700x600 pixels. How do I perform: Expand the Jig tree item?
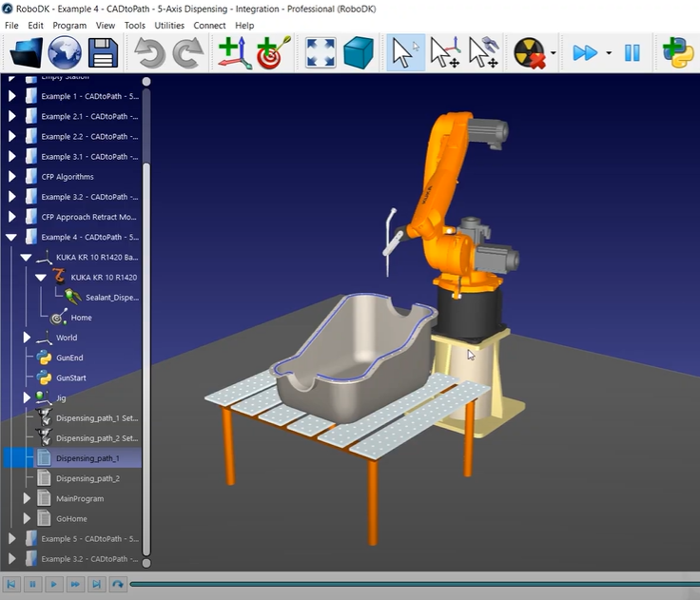pyautogui.click(x=27, y=397)
